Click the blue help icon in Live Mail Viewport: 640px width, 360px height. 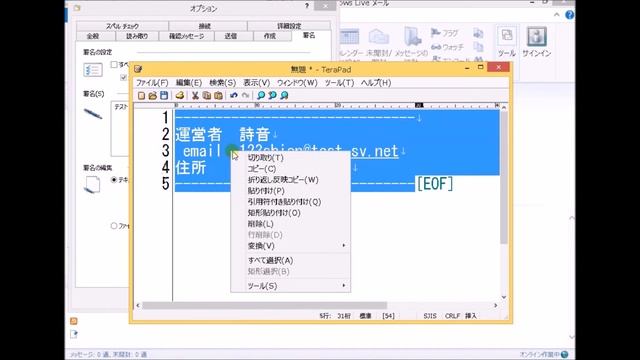[569, 15]
